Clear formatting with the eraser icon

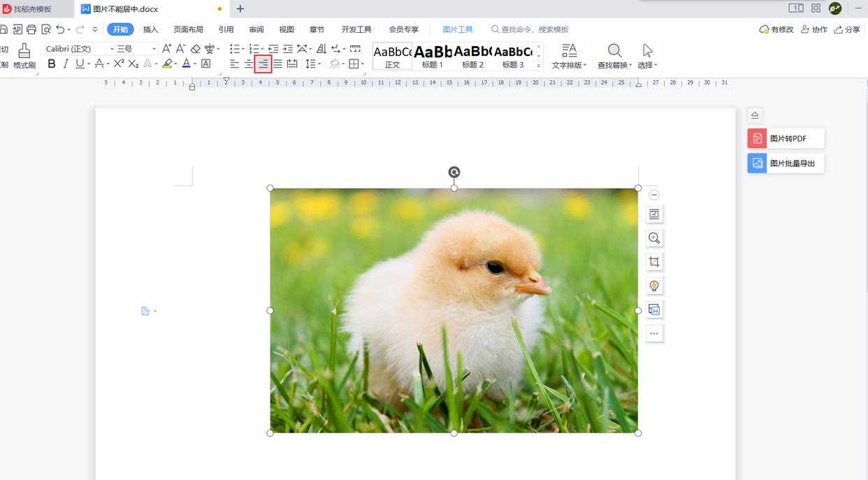[x=196, y=48]
